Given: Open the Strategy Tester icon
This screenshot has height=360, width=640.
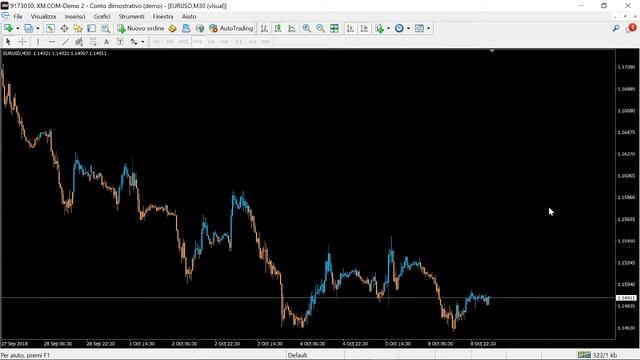Looking at the screenshot, I should click(x=105, y=28).
